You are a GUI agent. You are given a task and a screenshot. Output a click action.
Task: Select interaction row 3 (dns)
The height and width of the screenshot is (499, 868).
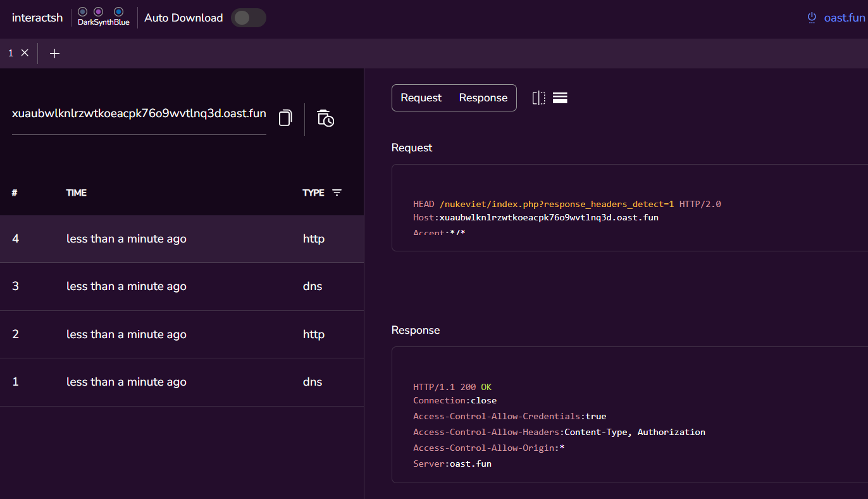(x=182, y=286)
